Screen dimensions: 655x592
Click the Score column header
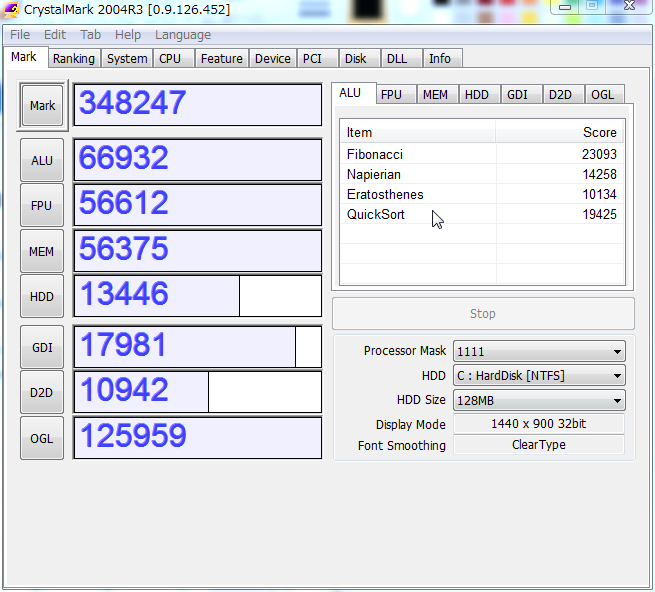[560, 132]
